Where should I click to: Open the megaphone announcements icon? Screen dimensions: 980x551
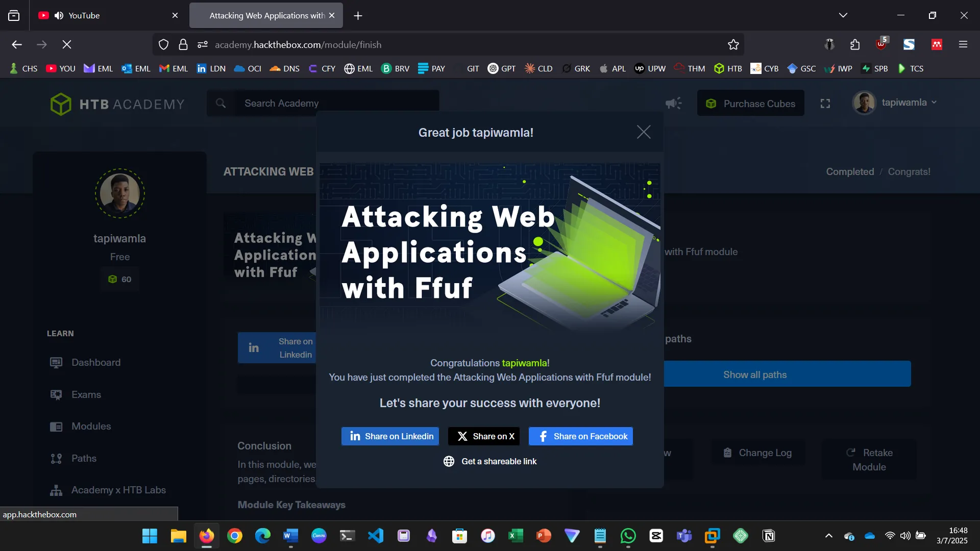click(x=673, y=103)
